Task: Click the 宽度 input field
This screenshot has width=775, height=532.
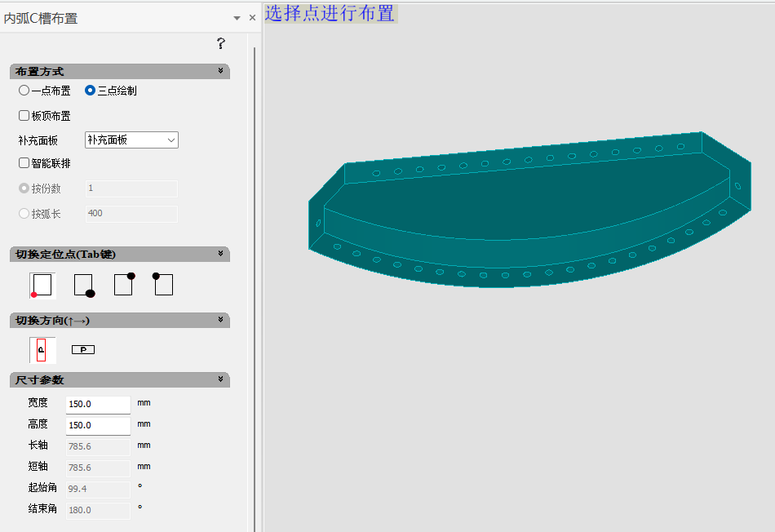Action: click(x=98, y=404)
